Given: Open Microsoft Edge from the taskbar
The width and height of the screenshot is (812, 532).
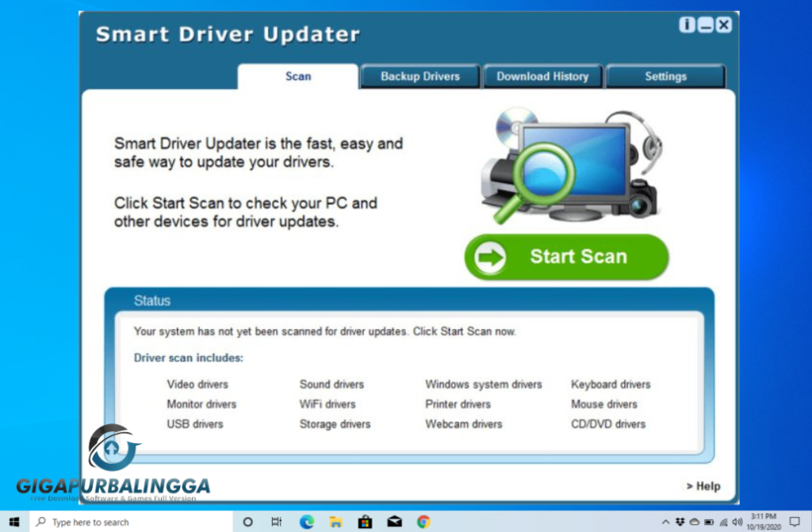Looking at the screenshot, I should [306, 521].
